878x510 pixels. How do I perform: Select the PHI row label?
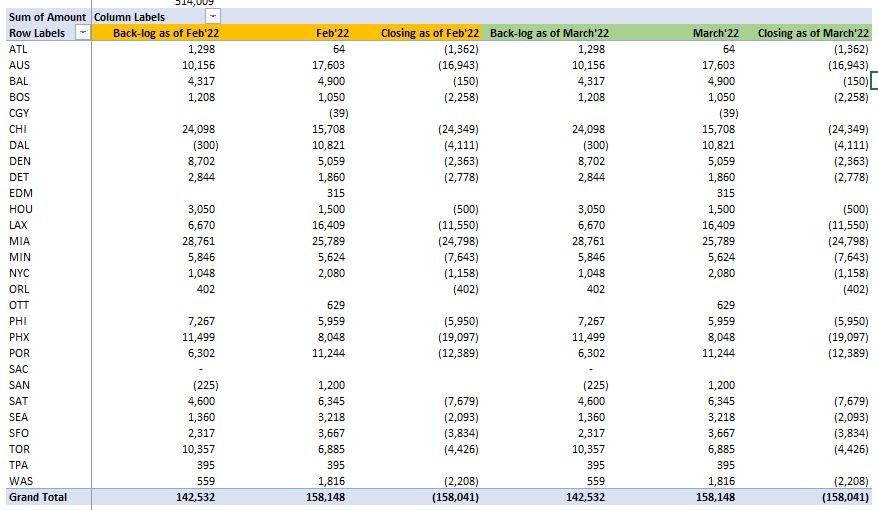(18, 321)
